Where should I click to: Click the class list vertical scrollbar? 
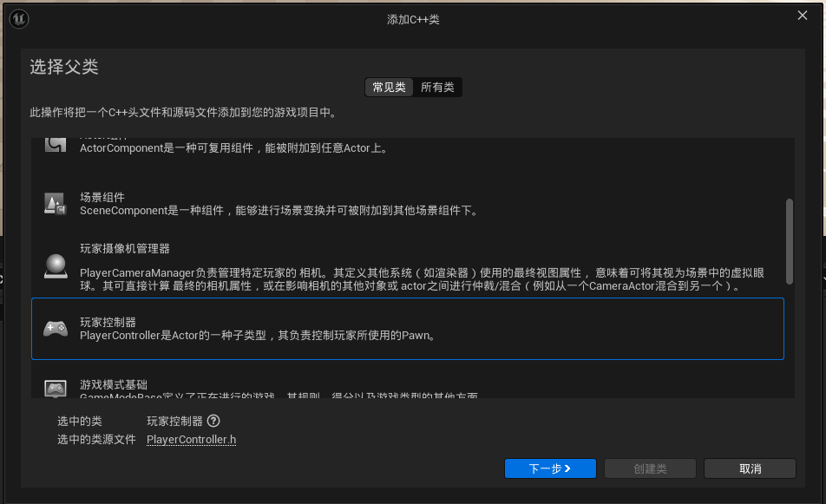tap(790, 241)
